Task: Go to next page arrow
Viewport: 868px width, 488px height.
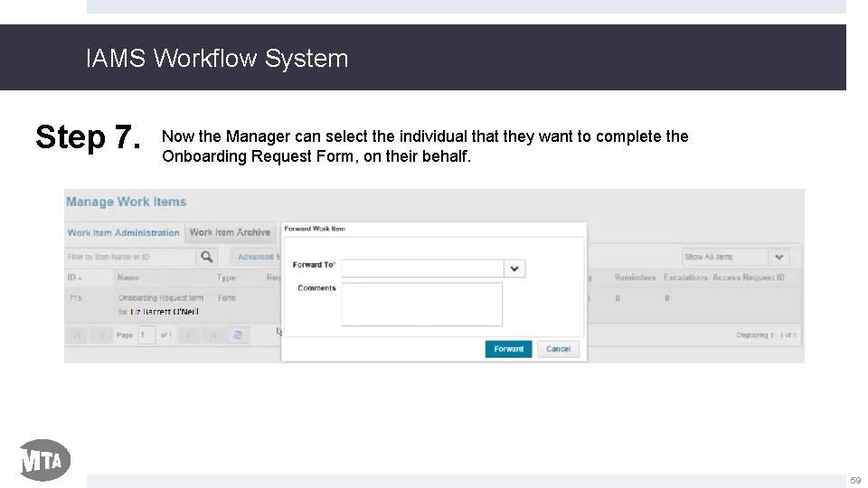Action: pos(188,334)
